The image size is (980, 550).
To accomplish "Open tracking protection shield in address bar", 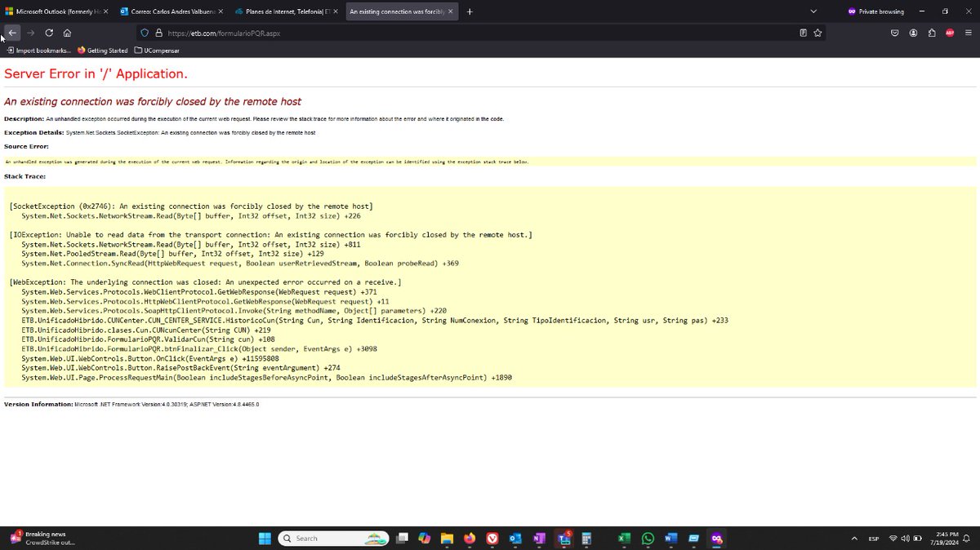I will [145, 33].
